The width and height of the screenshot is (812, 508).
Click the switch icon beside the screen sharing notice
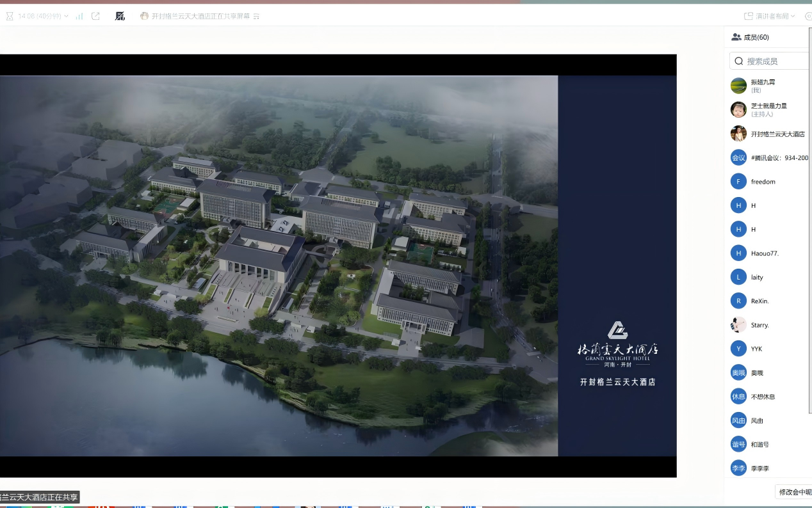257,16
